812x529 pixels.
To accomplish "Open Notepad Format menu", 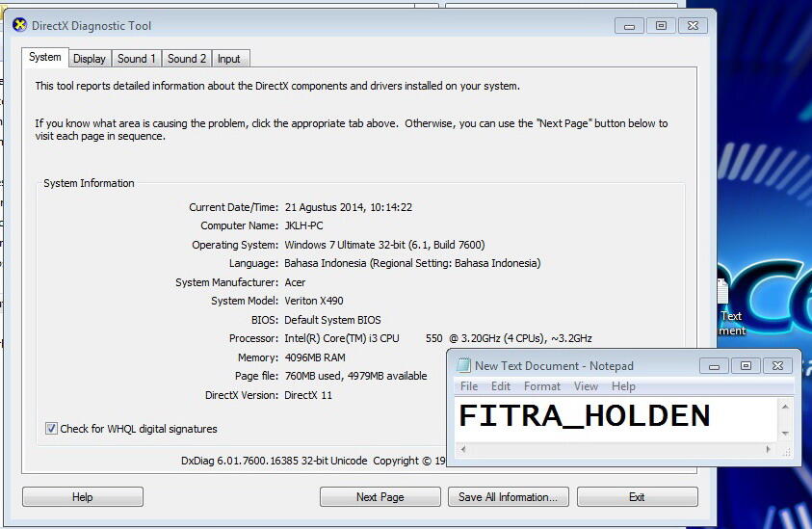I will coord(542,386).
